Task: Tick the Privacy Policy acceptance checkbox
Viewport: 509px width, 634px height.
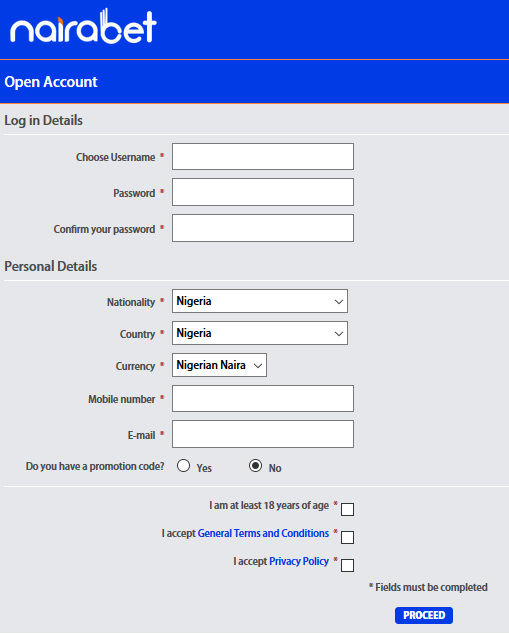Action: pos(347,565)
